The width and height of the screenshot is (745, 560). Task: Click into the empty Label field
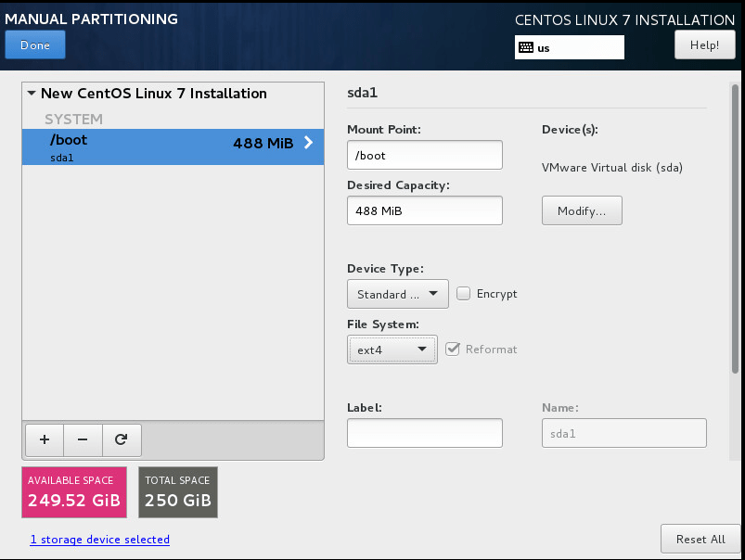pyautogui.click(x=425, y=433)
